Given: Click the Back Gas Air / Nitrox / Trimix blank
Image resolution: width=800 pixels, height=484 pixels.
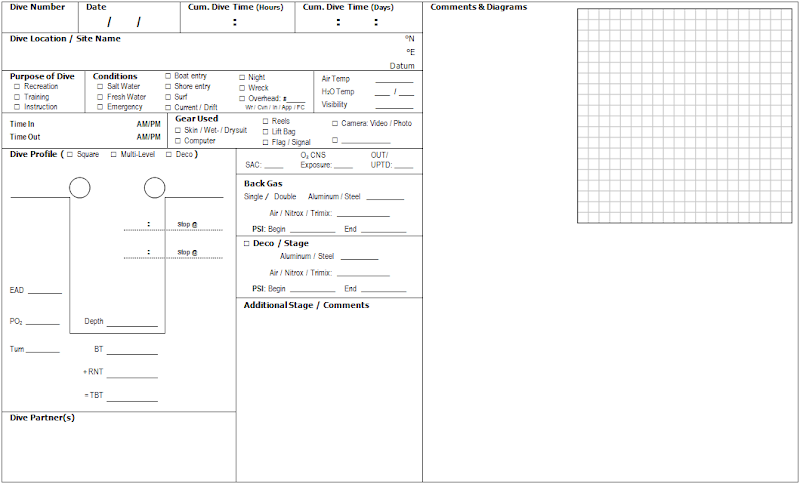Looking at the screenshot, I should coord(363,215).
